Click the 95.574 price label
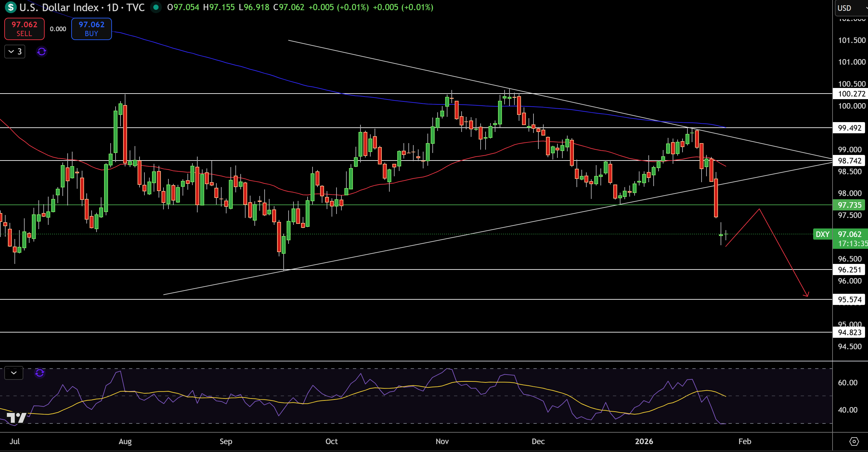 [849, 299]
